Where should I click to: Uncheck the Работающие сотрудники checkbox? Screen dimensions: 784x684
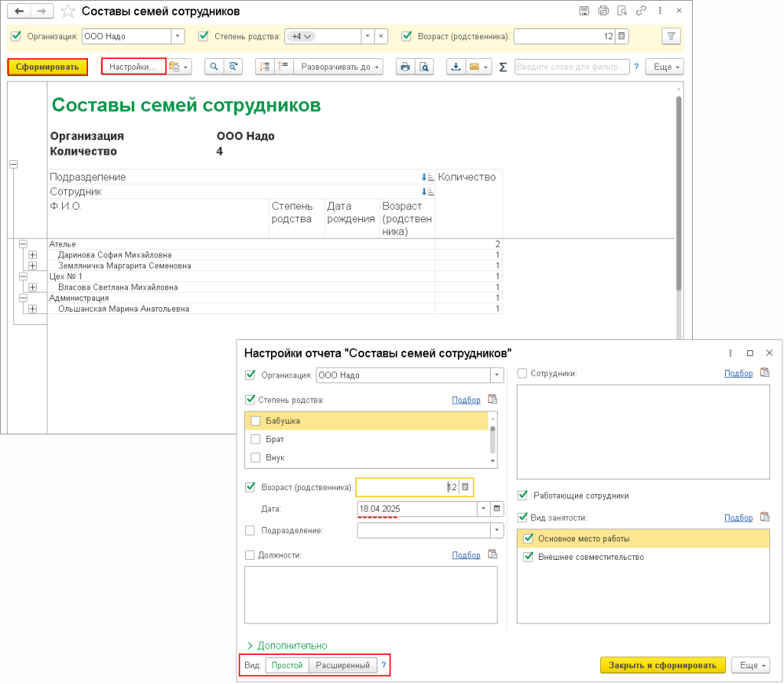[x=523, y=496]
